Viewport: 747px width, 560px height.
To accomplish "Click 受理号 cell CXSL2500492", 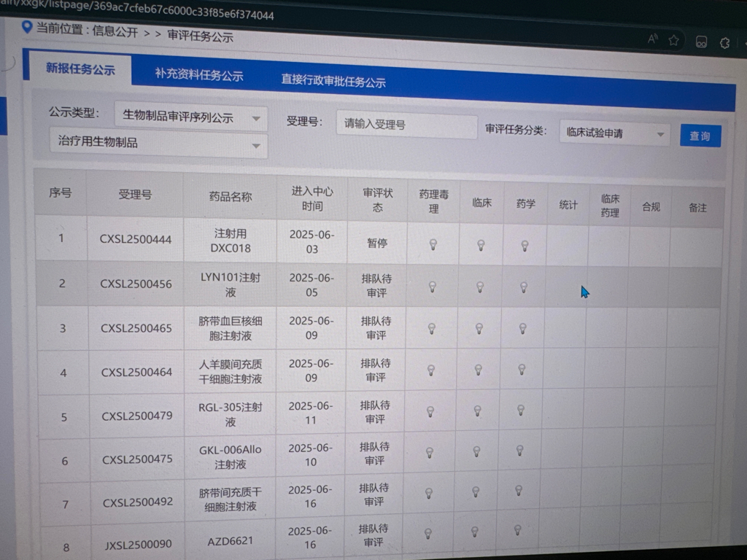I will tap(138, 502).
